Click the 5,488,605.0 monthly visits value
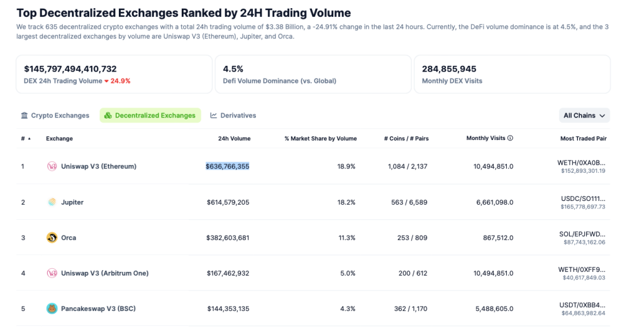The width and height of the screenshot is (644, 331). point(494,308)
